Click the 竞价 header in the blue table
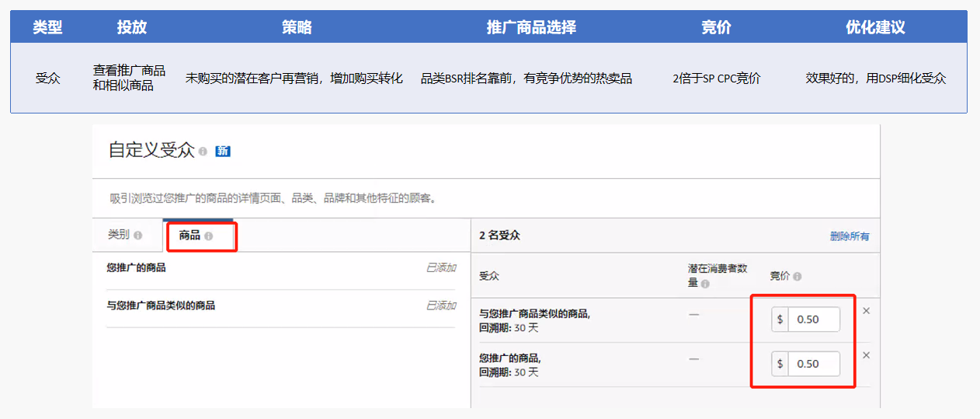Viewport: 980px width, 419px height. pyautogui.click(x=716, y=27)
